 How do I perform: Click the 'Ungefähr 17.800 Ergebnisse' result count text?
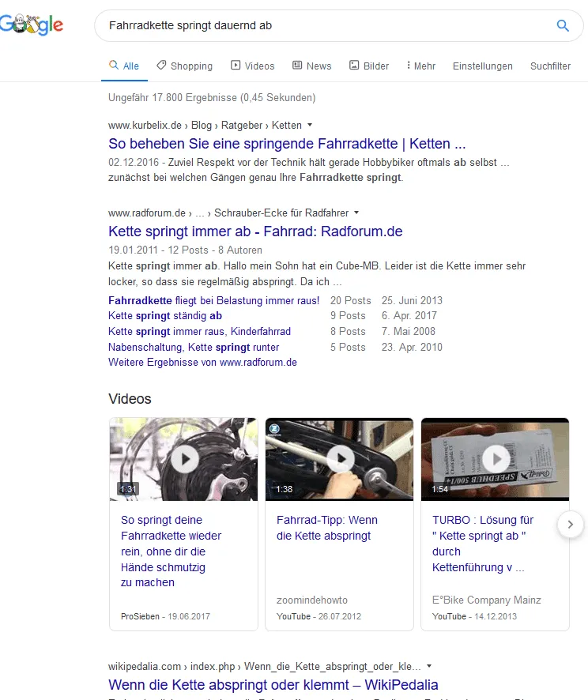(x=212, y=97)
